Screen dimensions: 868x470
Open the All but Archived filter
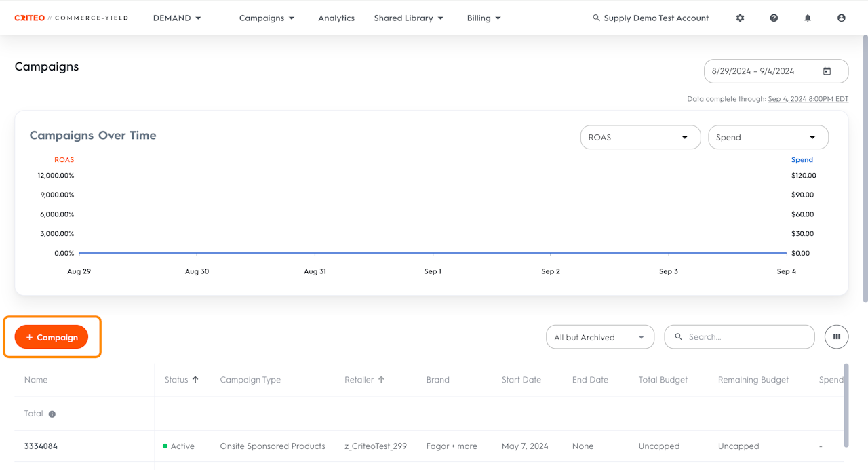(x=599, y=337)
